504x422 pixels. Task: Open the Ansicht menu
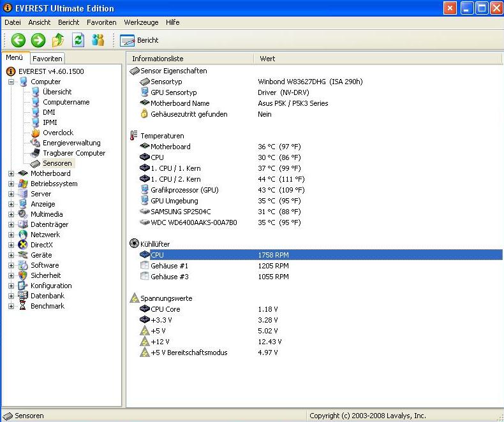pos(40,22)
